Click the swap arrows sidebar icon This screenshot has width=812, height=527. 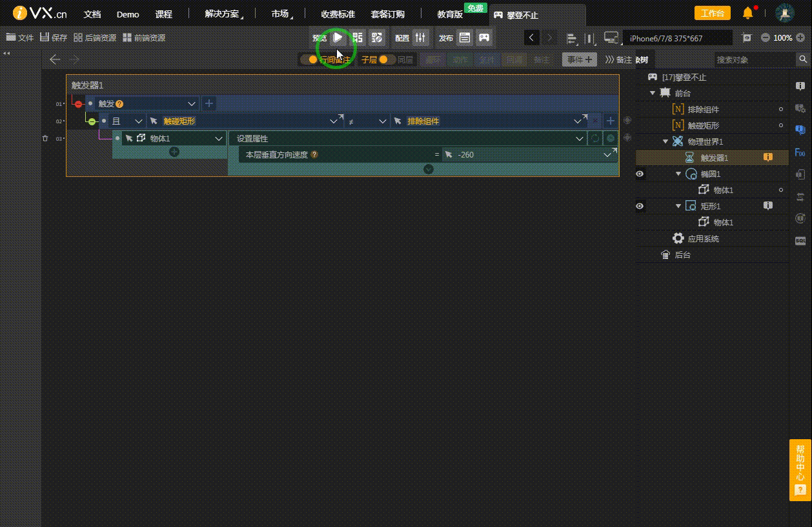pyautogui.click(x=800, y=196)
